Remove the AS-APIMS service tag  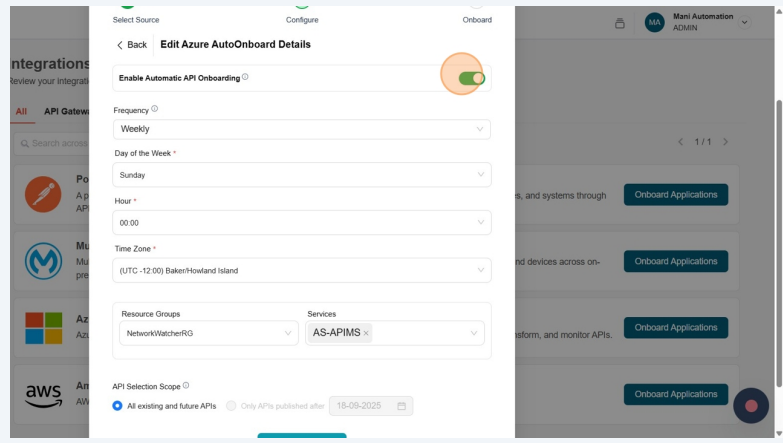point(366,333)
